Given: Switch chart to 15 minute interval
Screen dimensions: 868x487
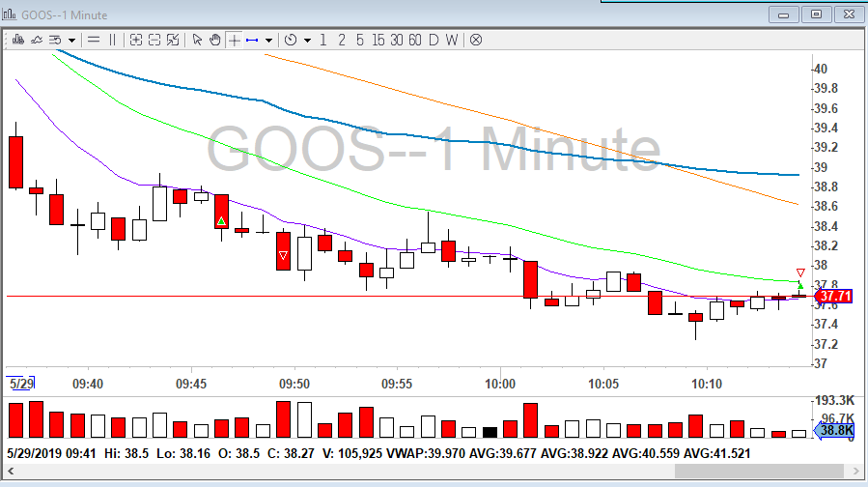Looking at the screenshot, I should coord(378,40).
